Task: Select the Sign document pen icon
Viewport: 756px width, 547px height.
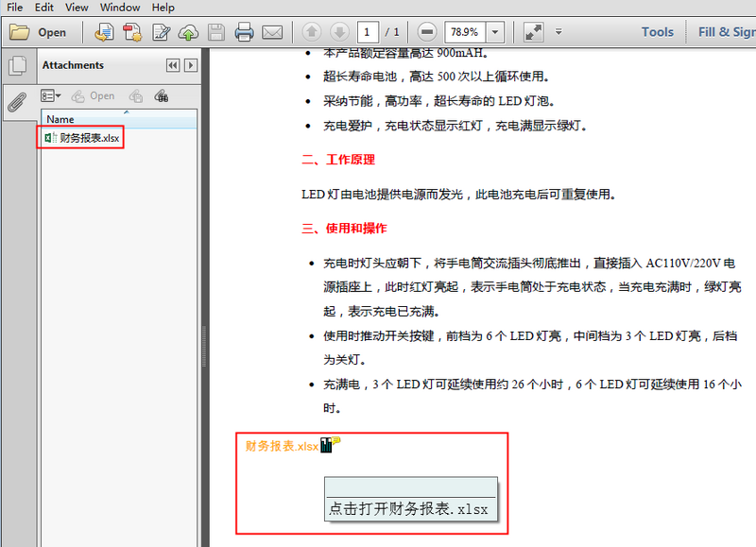Action: (158, 31)
